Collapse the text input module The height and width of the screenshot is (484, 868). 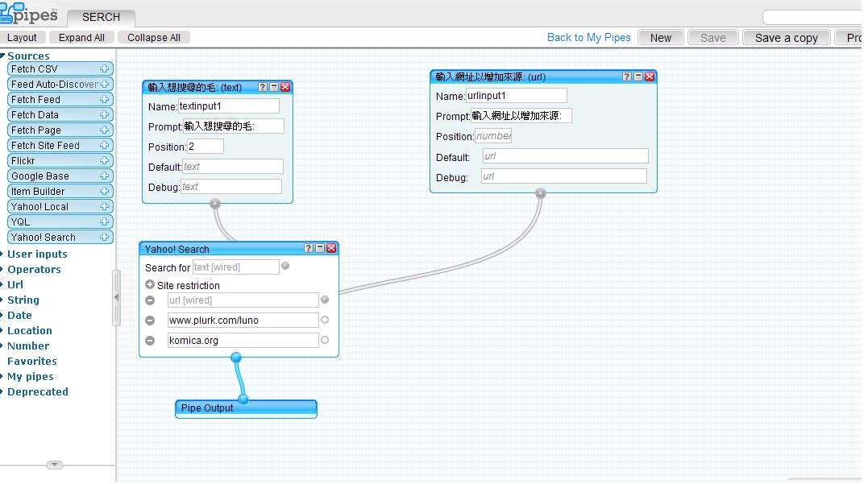click(x=273, y=87)
